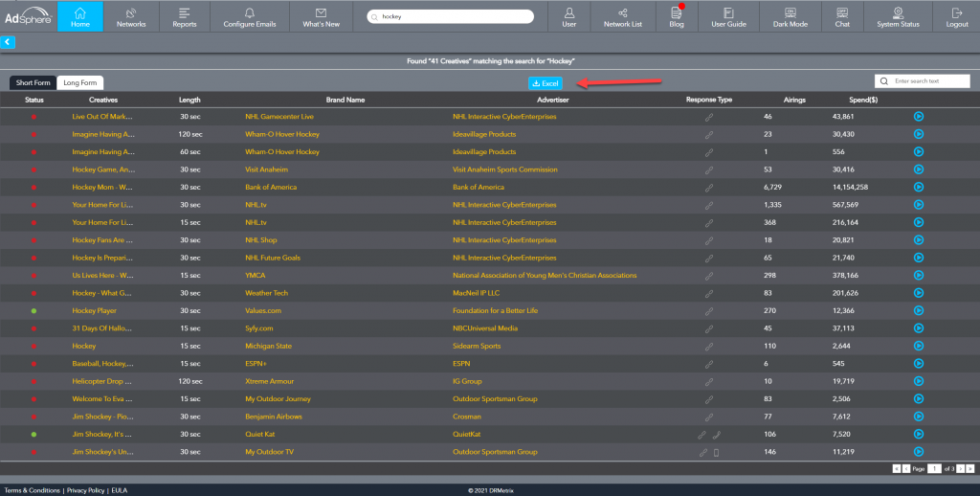Click the active green status dot for Hockey Player
The width and height of the screenshot is (980, 496).
[33, 311]
